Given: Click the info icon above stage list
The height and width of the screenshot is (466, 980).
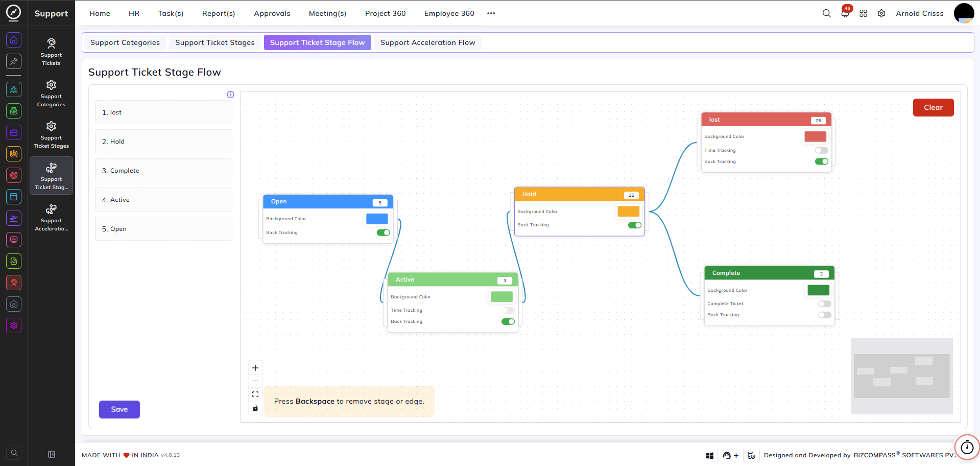Looking at the screenshot, I should point(230,95).
